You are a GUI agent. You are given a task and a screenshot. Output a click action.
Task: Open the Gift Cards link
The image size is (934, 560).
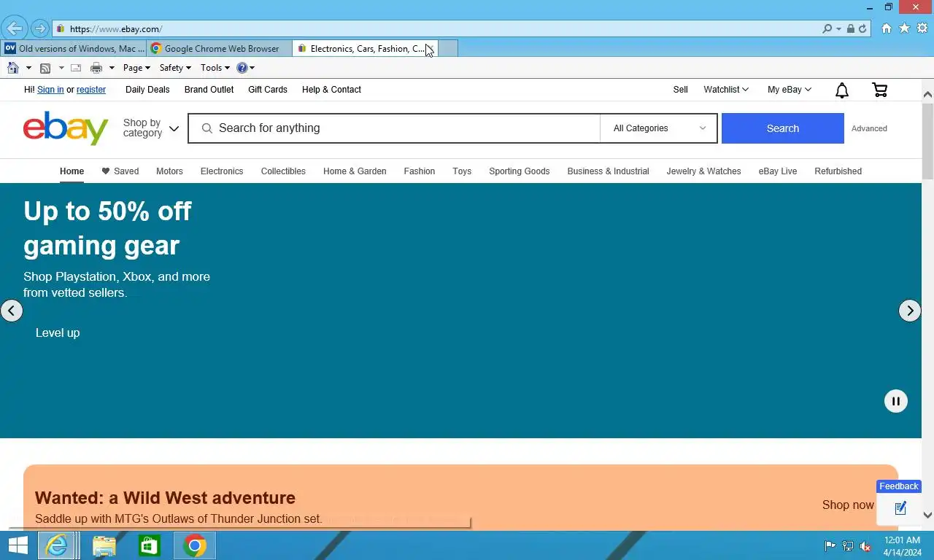[268, 90]
